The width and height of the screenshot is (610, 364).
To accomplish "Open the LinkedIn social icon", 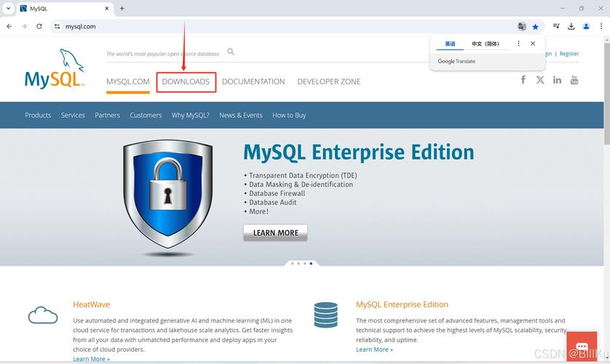I will 557,80.
